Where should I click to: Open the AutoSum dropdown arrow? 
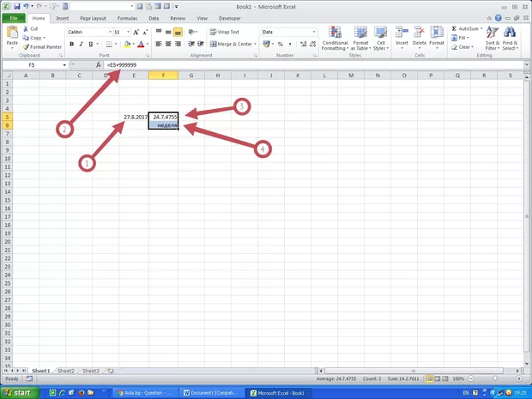[481, 28]
